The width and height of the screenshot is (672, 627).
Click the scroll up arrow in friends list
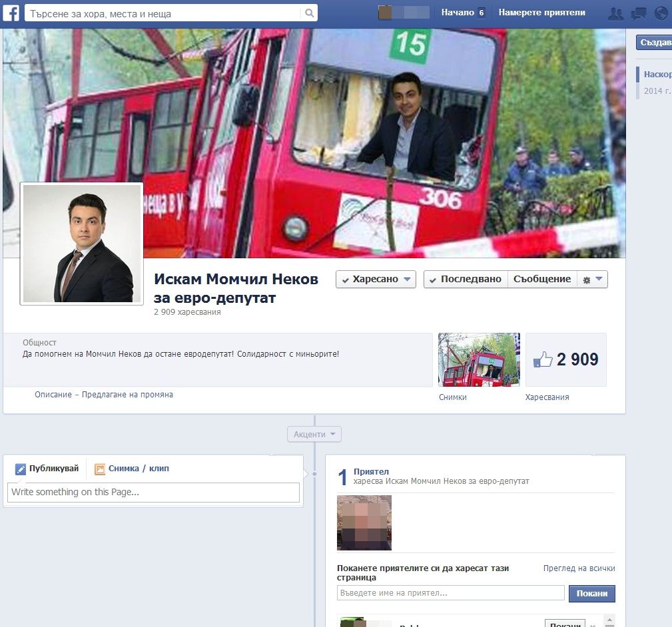click(x=609, y=620)
